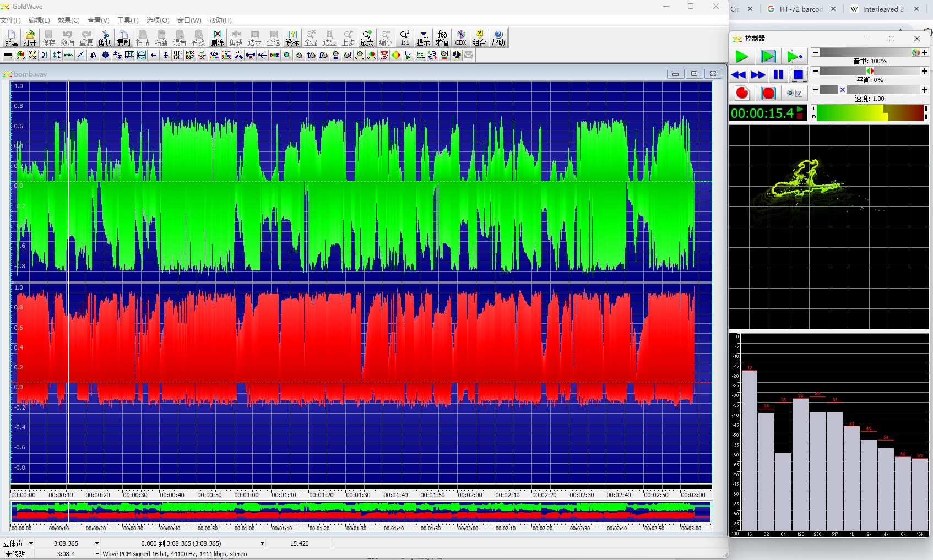Click the 平衡 balance slider handle
This screenshot has height=560, width=933.
pyautogui.click(x=870, y=71)
